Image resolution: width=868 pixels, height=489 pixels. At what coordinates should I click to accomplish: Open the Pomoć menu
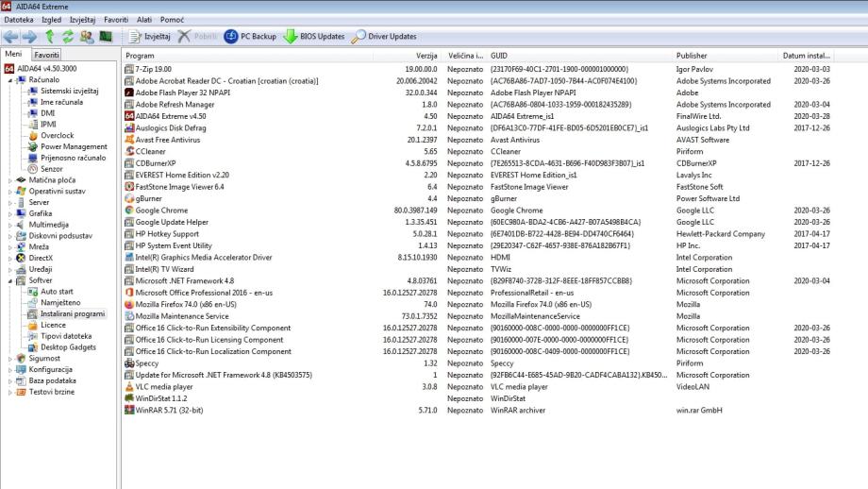pos(172,20)
